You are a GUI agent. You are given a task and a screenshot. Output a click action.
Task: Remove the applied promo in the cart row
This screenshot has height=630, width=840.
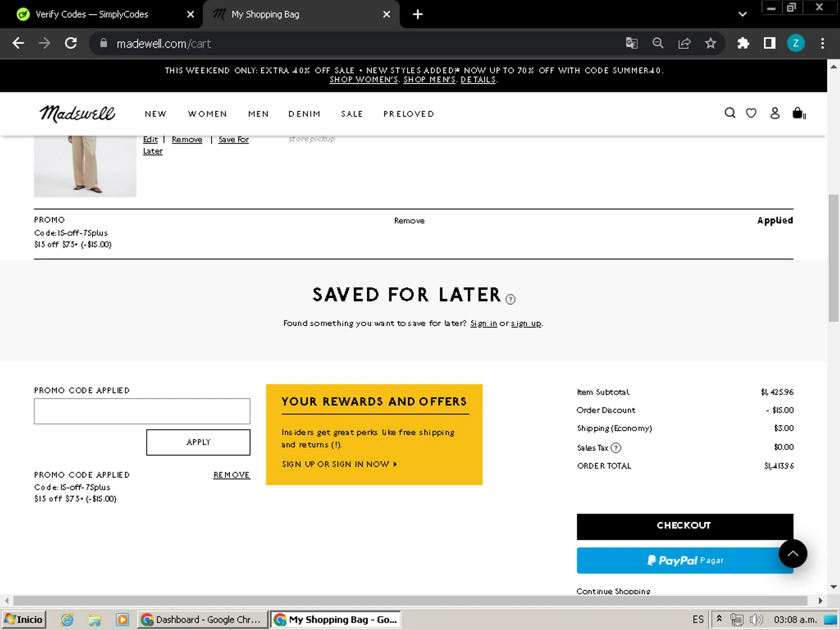click(x=409, y=221)
